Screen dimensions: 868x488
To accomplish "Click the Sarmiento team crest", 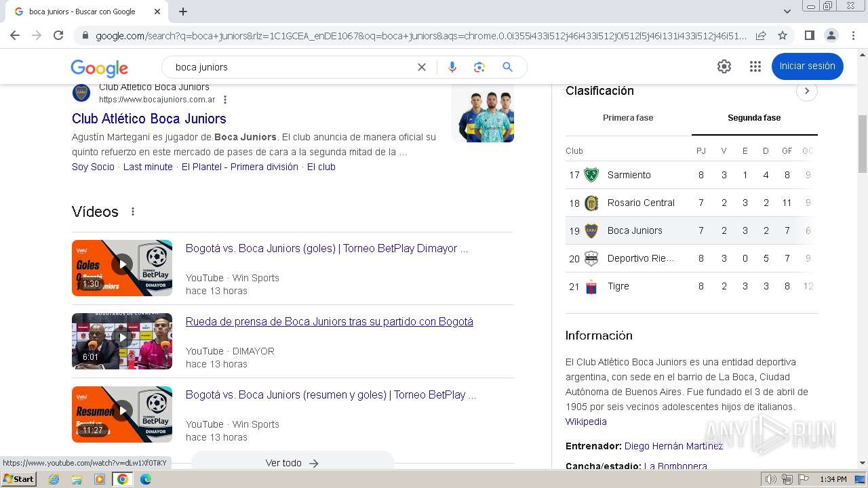I will point(591,175).
